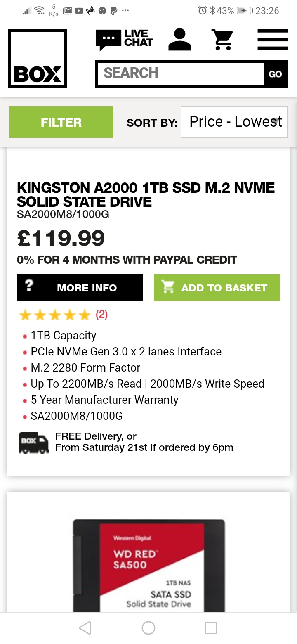The width and height of the screenshot is (297, 644).
Task: Tap the BOX logo
Action: (38, 58)
